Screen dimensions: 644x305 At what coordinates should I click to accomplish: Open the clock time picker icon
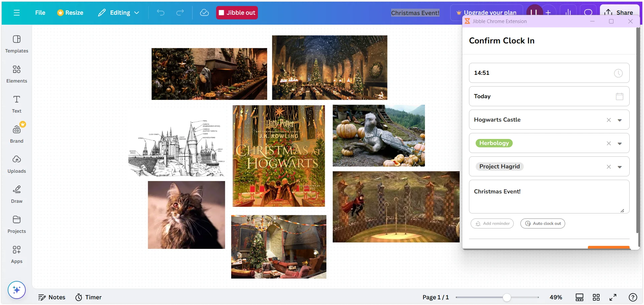618,73
